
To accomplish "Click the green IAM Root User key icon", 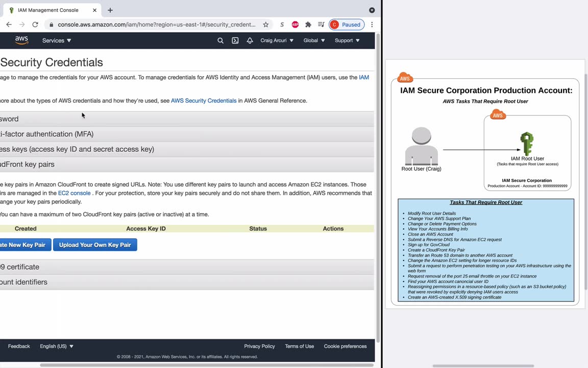I will point(527,144).
